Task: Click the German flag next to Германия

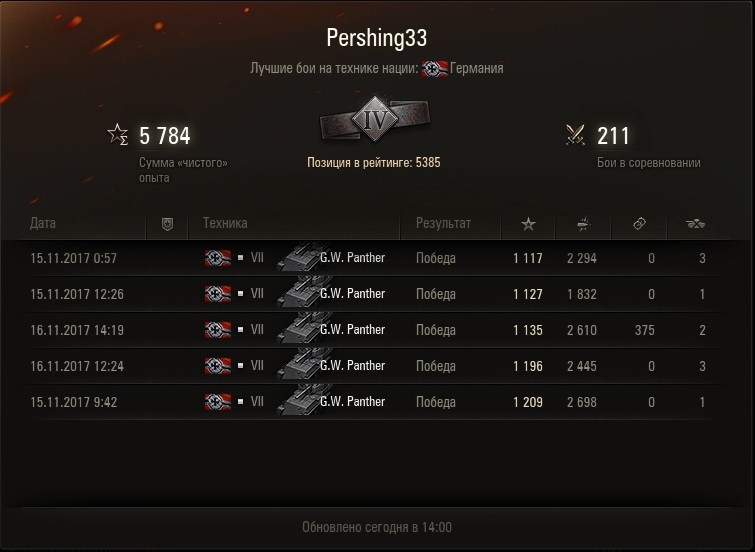Action: 435,68
